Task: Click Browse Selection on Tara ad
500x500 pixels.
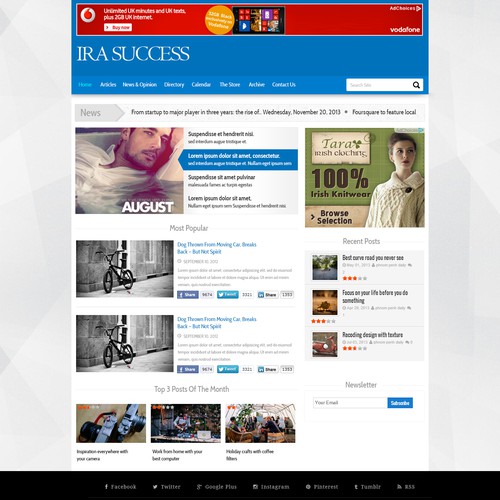Action: 332,217
